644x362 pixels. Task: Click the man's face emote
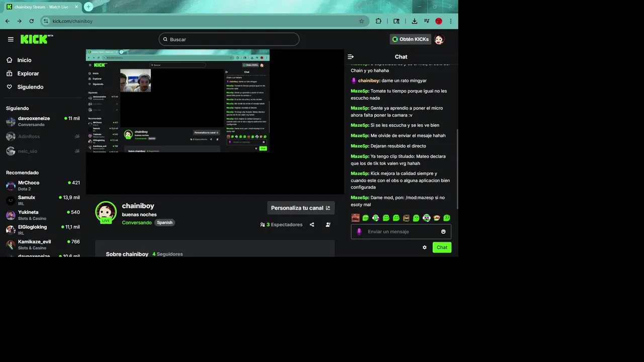[x=355, y=218]
